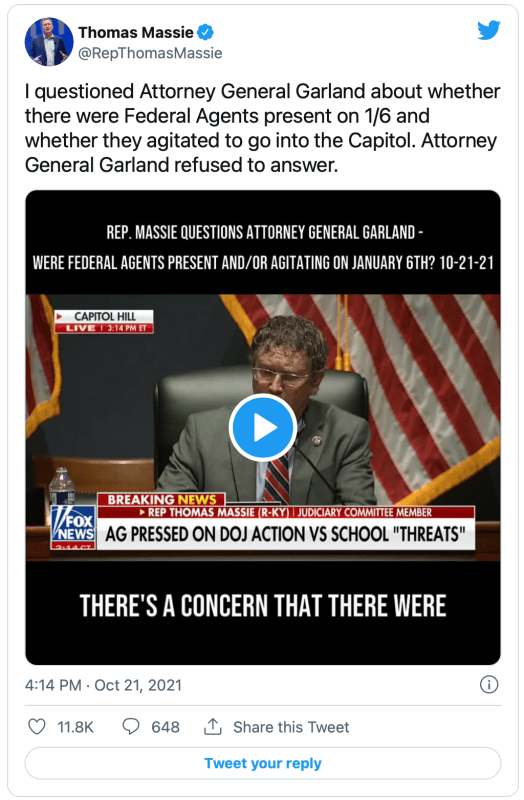Open replies via speech bubble icon
524x800 pixels.
[x=131, y=727]
